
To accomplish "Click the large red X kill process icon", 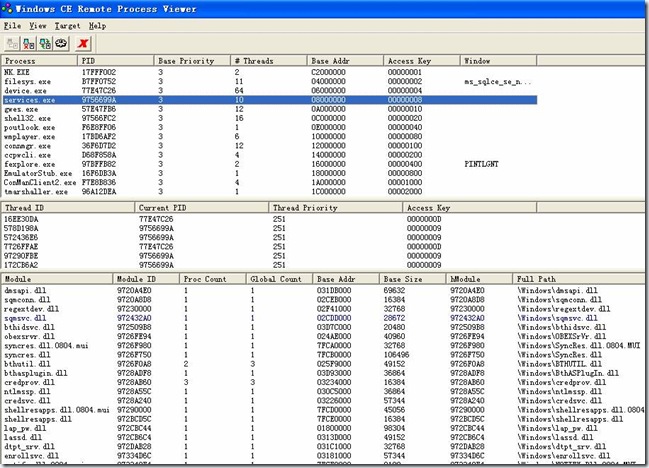I will 85,43.
